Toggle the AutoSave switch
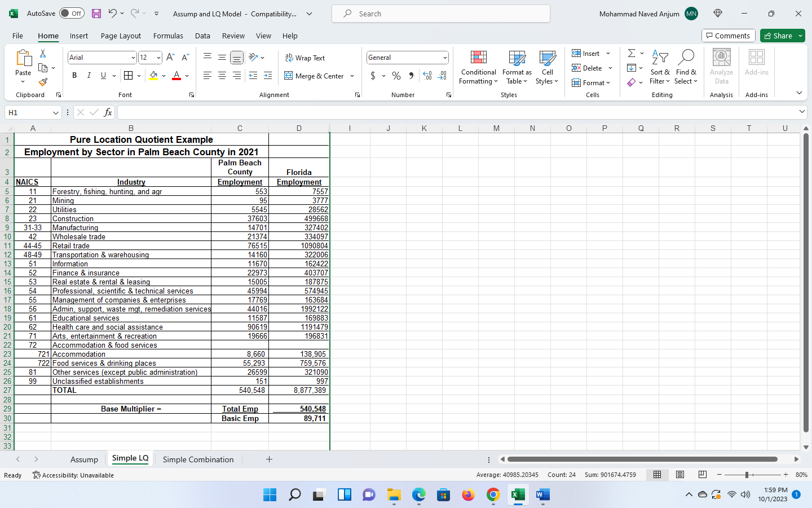 (72, 14)
